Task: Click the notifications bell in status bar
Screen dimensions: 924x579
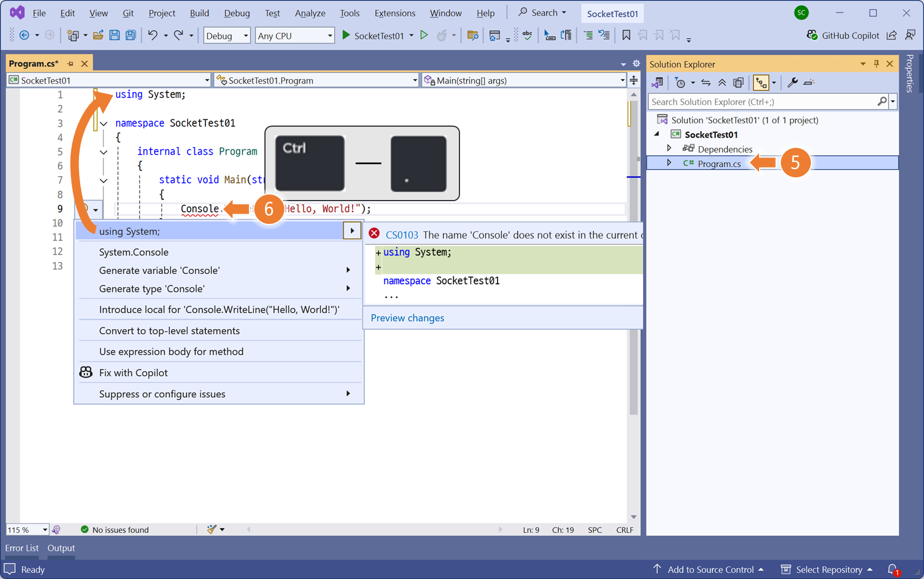Action: (x=893, y=569)
